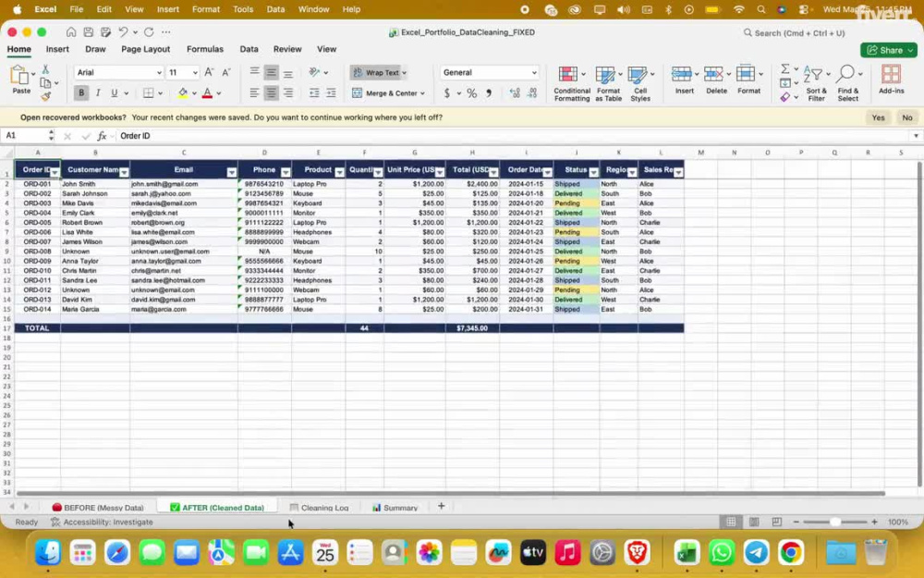Click No on recovered workbooks banner
The image size is (924, 578).
pyautogui.click(x=907, y=117)
